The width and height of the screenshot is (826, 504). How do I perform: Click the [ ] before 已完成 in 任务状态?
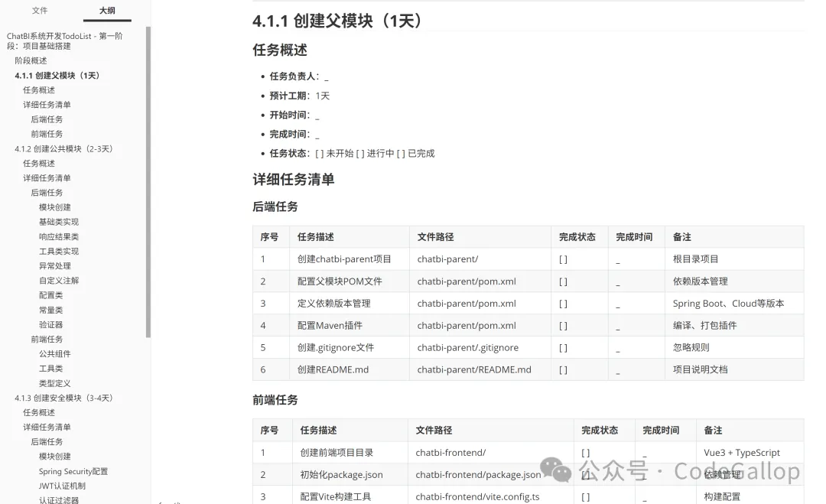click(x=401, y=153)
